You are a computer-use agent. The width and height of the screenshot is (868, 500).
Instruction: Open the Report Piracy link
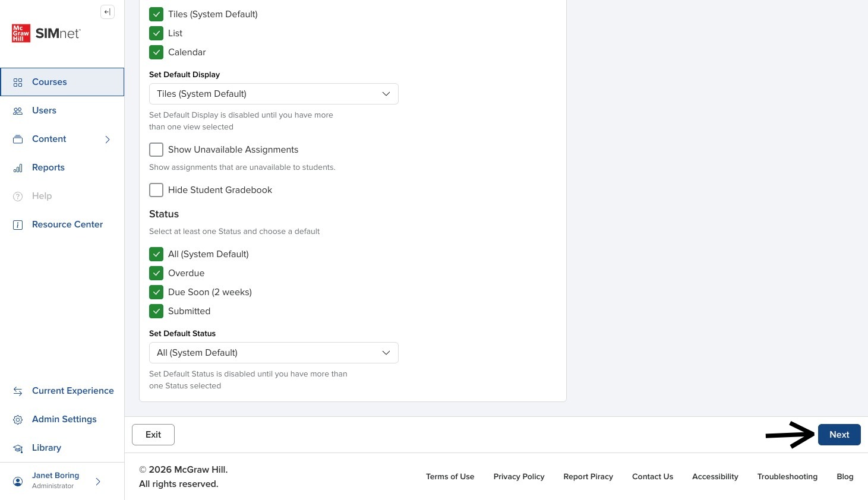point(588,476)
